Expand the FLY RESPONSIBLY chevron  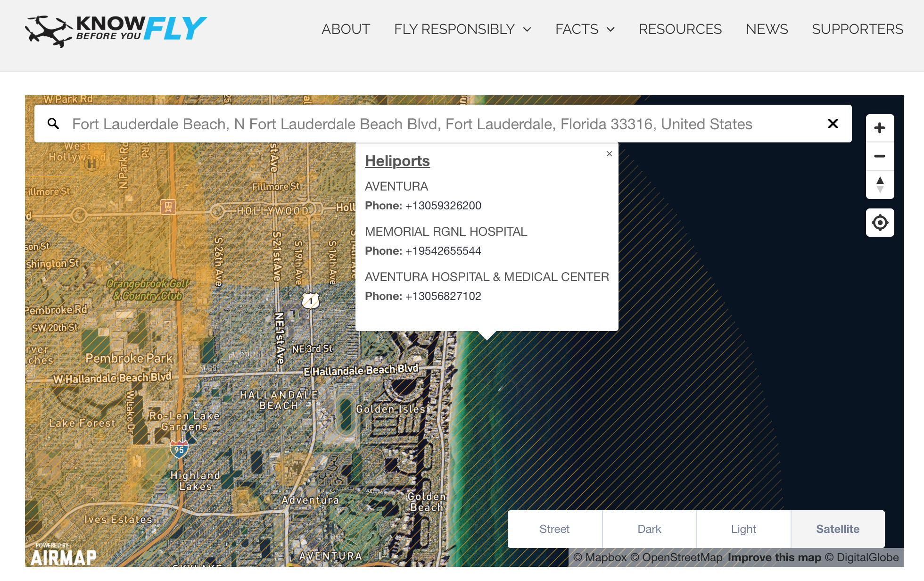pos(527,30)
